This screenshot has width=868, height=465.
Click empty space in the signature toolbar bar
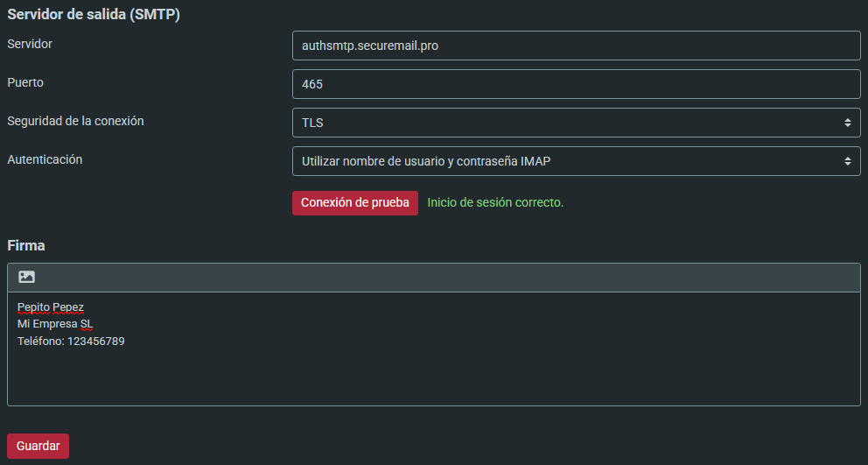click(437, 277)
